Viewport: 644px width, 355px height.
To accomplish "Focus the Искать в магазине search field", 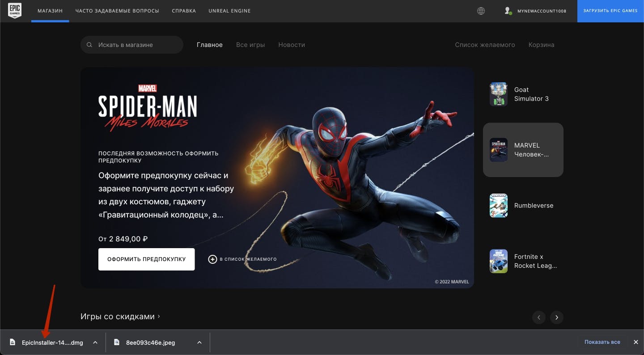I will click(132, 45).
